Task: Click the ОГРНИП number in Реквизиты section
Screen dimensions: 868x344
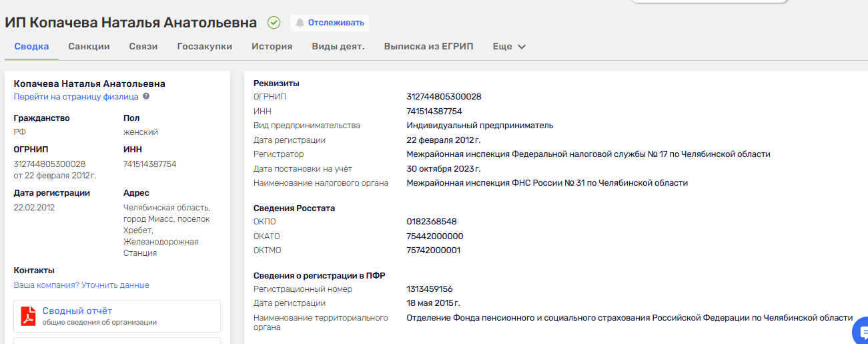Action: click(444, 97)
